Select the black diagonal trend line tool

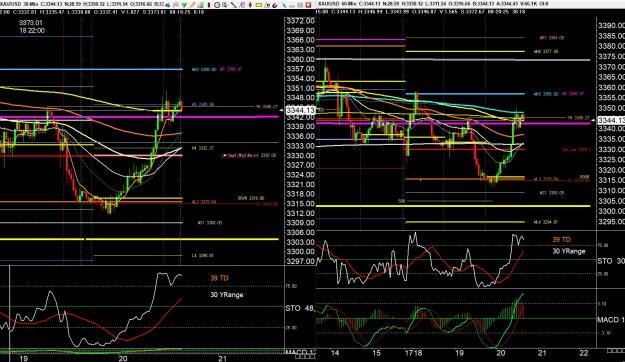pyautogui.click(x=233, y=5)
